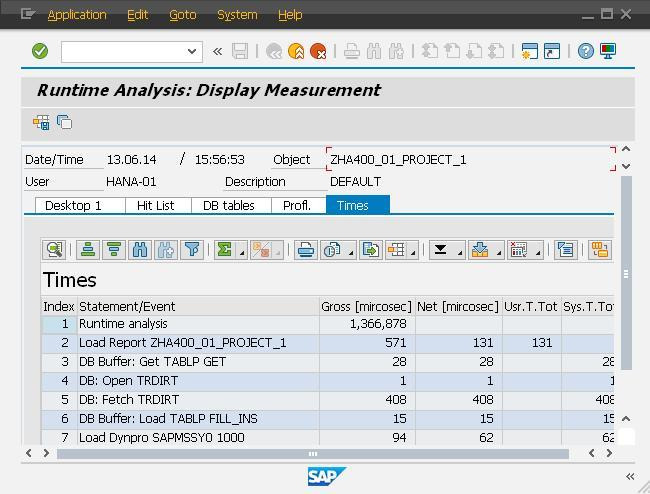Click the green Enter checkmark icon
The image size is (650, 494).
click(40, 51)
